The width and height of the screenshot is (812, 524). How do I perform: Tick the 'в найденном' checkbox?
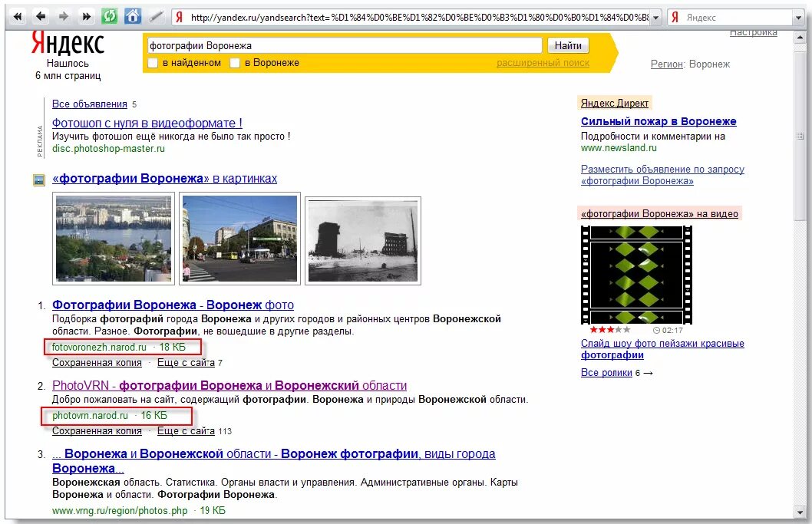pos(152,63)
